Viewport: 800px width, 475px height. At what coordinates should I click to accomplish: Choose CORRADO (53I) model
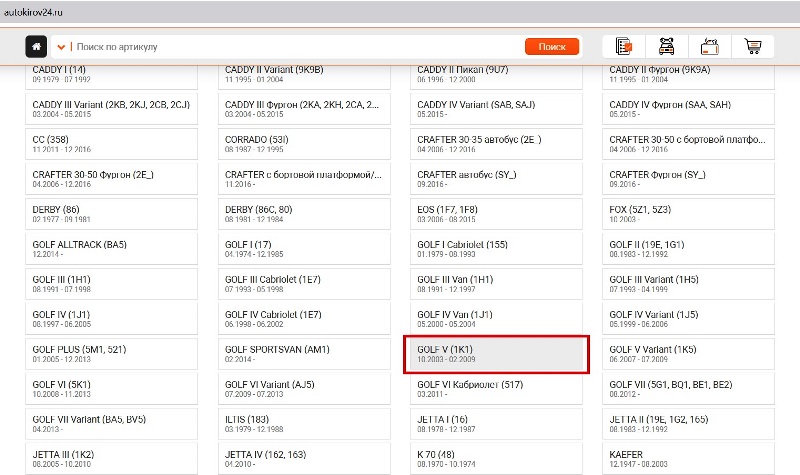(304, 144)
